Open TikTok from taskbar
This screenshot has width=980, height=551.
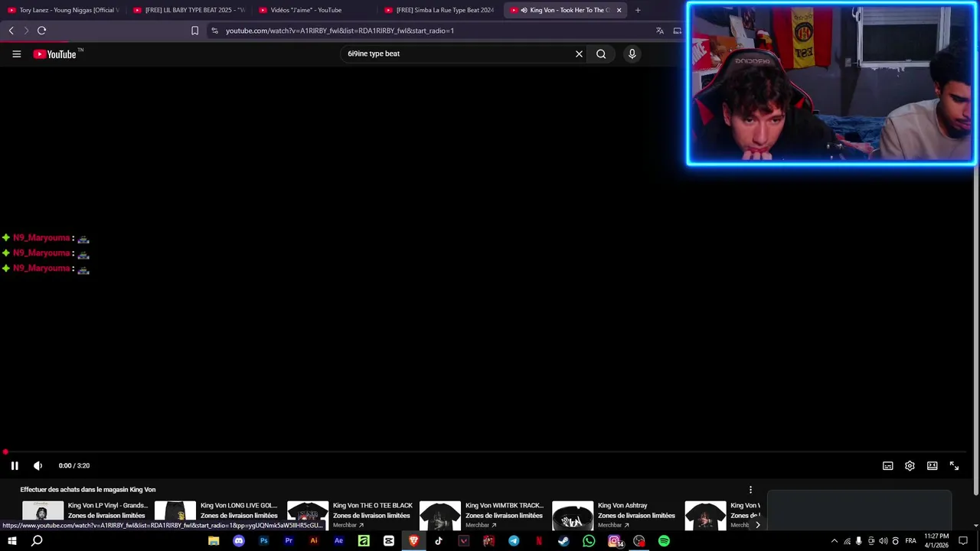[x=438, y=541]
